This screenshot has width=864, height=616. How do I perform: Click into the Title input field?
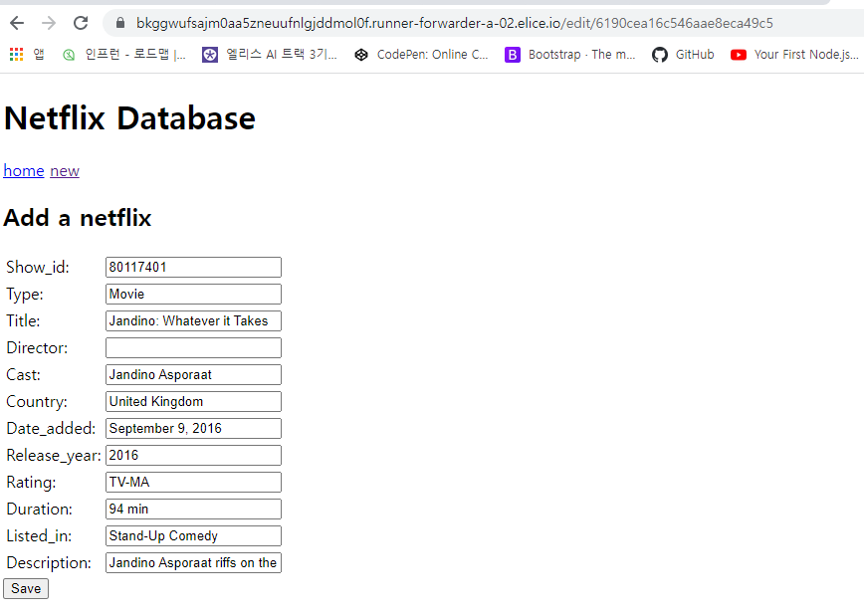(193, 320)
